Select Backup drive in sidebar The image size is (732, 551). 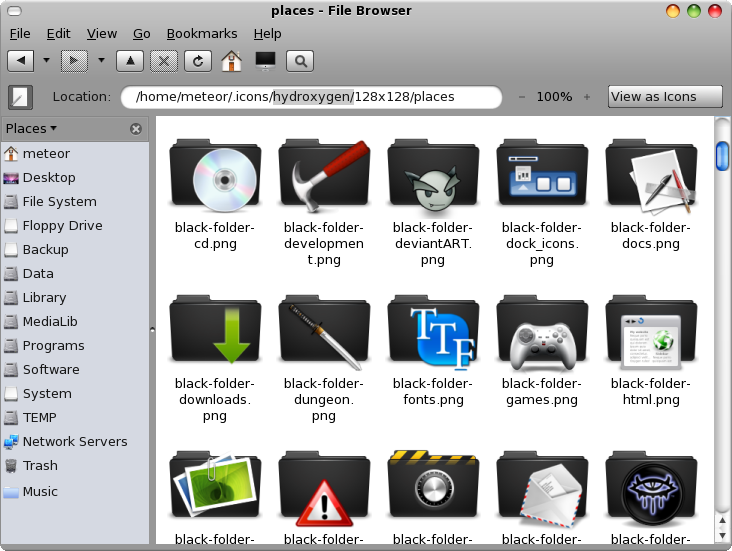coord(75,249)
